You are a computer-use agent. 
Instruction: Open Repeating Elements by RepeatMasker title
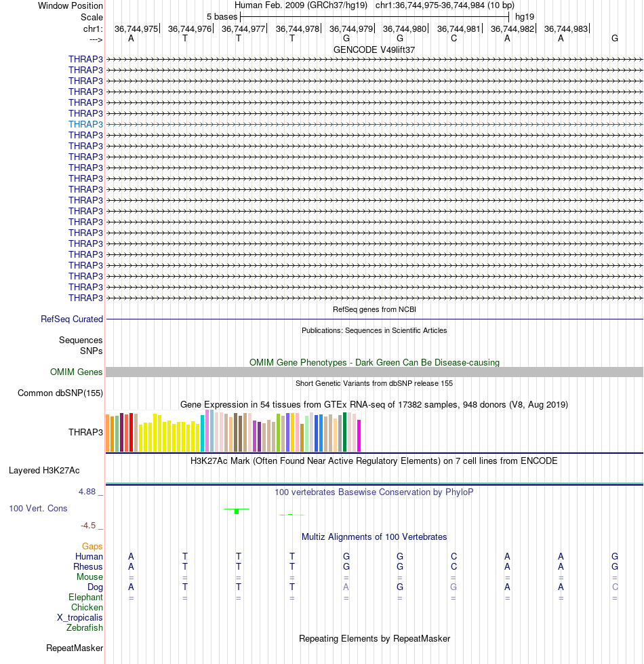[374, 639]
